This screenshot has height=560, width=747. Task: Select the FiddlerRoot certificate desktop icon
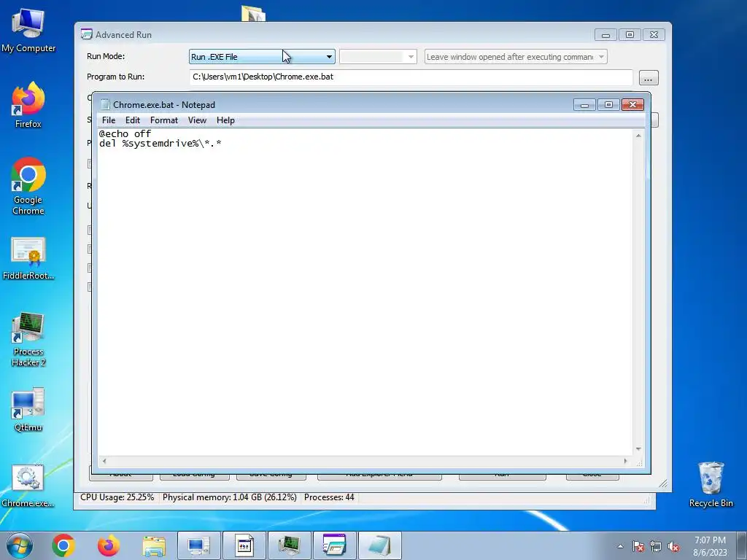pyautogui.click(x=28, y=258)
